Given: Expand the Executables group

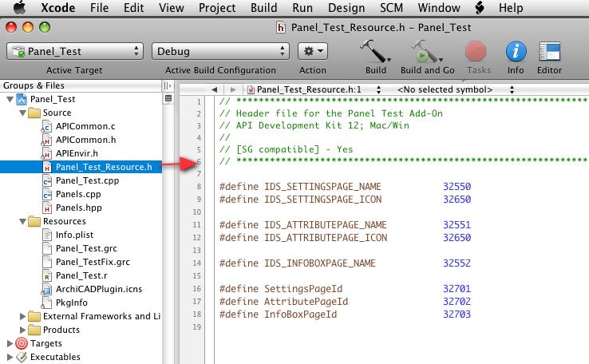Looking at the screenshot, I should click(x=10, y=357).
